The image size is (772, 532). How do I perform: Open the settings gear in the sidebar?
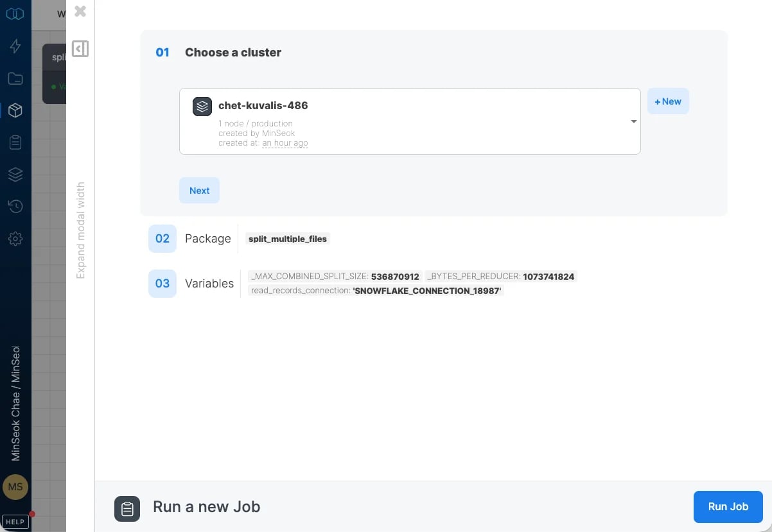pos(15,239)
